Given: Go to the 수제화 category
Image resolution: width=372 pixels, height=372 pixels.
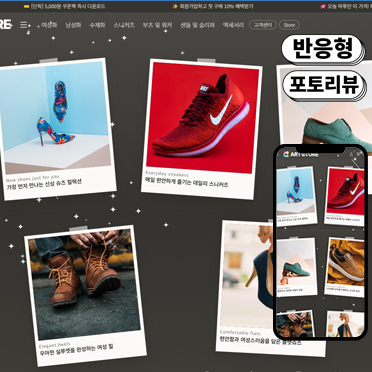Looking at the screenshot, I should click(x=97, y=25).
